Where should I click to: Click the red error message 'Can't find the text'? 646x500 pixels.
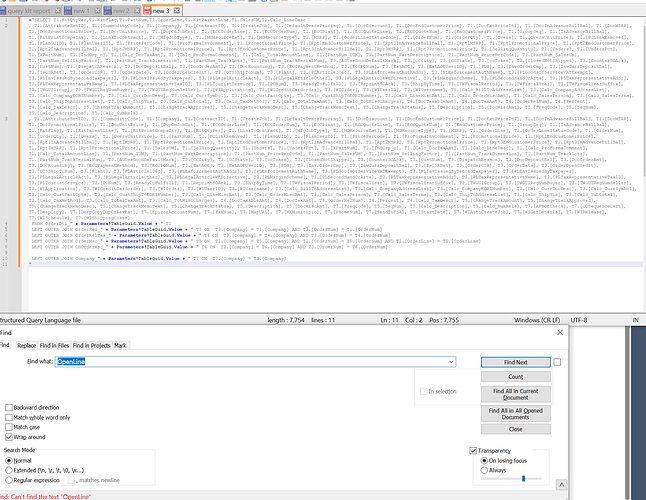45,496
